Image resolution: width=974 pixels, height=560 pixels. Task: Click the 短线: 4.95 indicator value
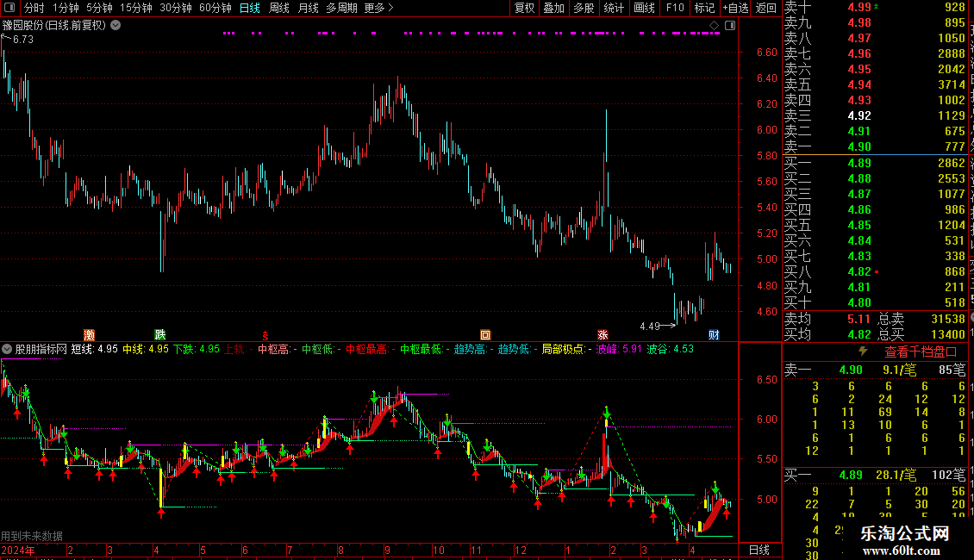(x=95, y=349)
